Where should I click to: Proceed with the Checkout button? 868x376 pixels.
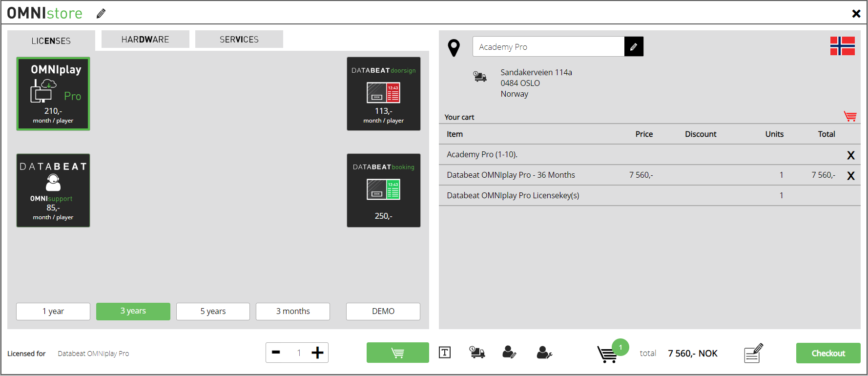pos(828,353)
